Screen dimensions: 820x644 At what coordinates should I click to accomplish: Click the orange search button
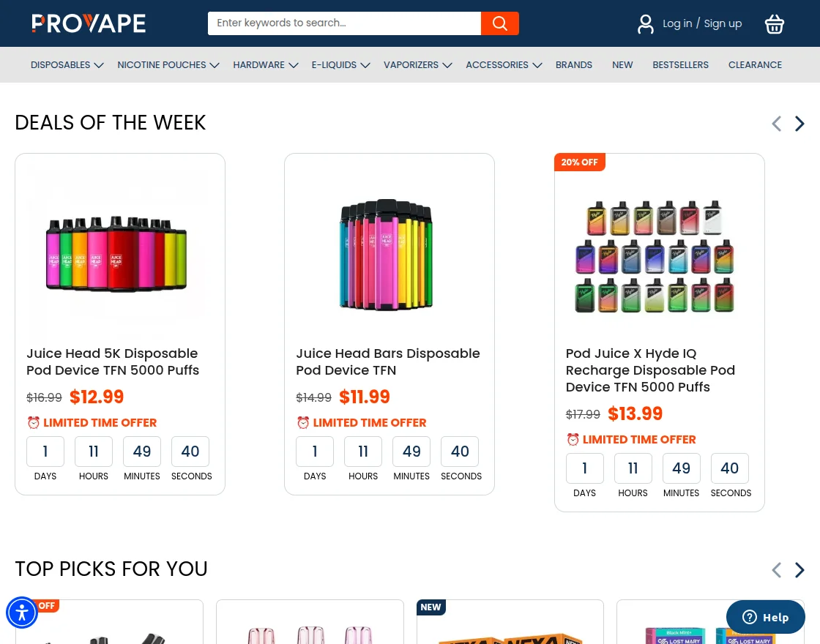pyautogui.click(x=499, y=23)
